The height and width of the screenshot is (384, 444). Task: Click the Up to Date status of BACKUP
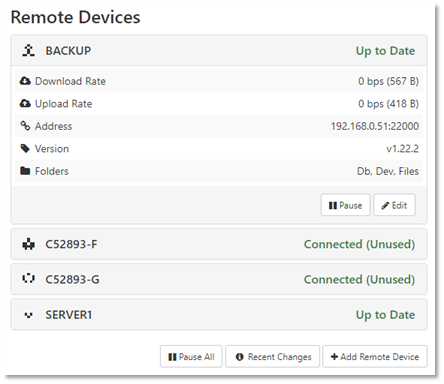point(385,51)
